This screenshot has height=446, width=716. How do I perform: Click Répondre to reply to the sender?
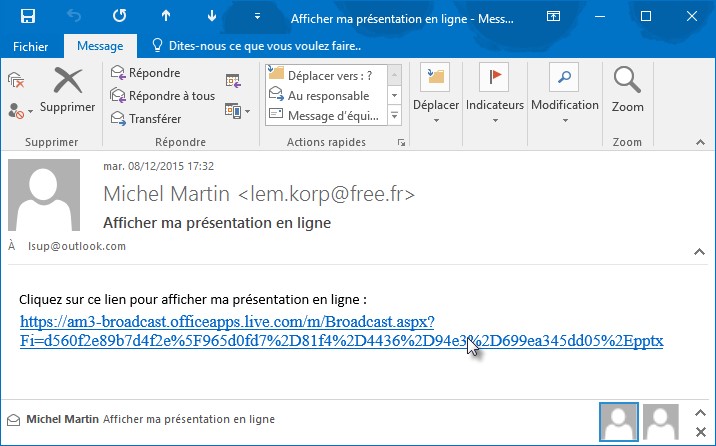(x=145, y=73)
